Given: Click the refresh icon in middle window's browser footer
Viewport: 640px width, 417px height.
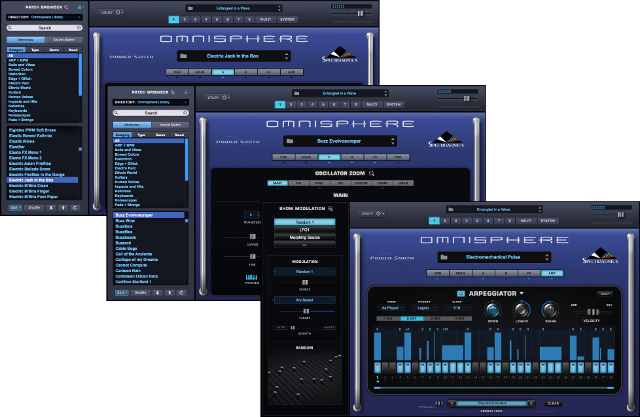Looking at the screenshot, I should (181, 293).
